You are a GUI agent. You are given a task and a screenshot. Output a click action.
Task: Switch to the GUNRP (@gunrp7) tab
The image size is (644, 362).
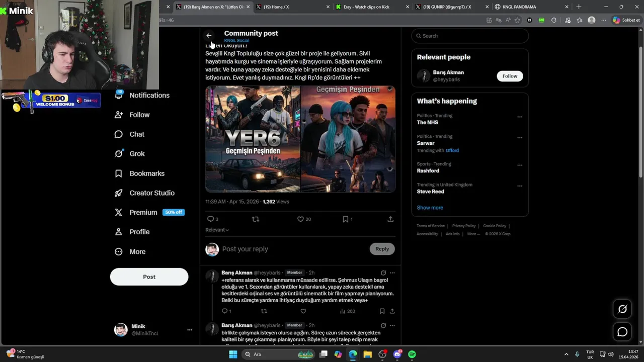(452, 7)
